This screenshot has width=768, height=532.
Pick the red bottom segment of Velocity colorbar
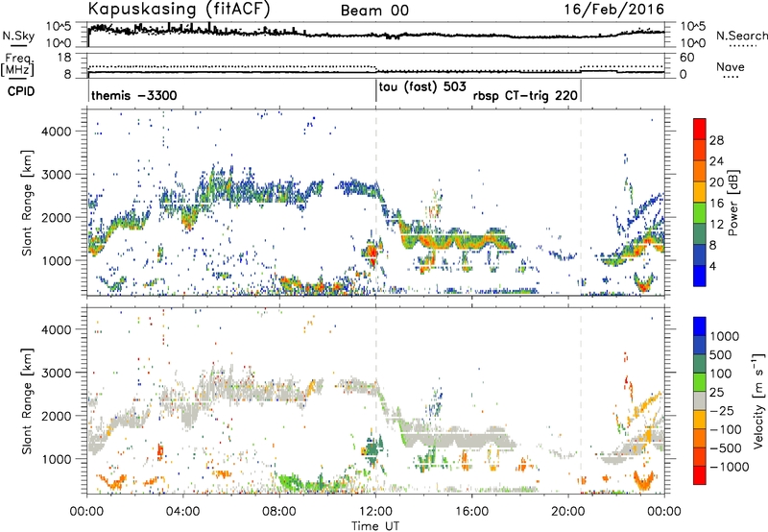pyautogui.click(x=700, y=475)
